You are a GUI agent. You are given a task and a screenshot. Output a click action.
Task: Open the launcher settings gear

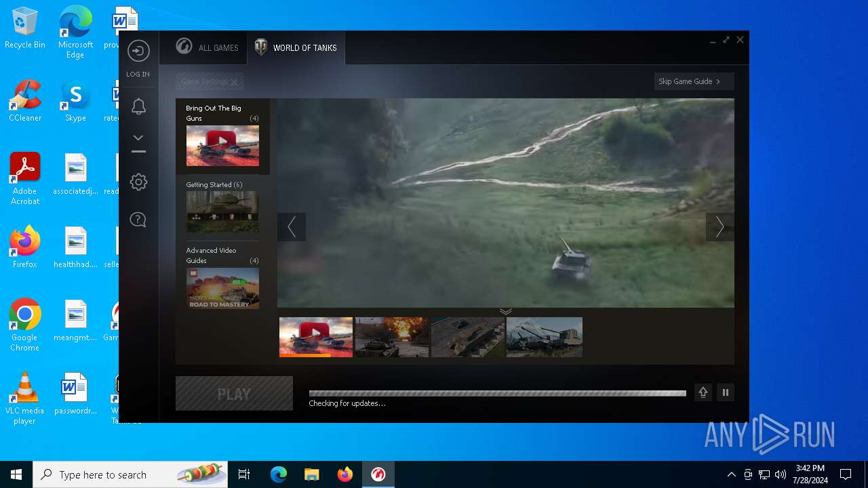[138, 182]
